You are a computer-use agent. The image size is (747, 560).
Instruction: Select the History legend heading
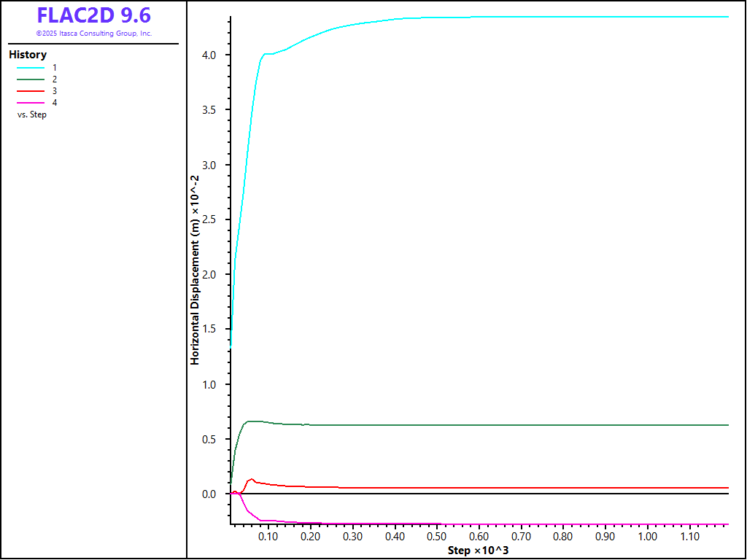[x=28, y=55]
